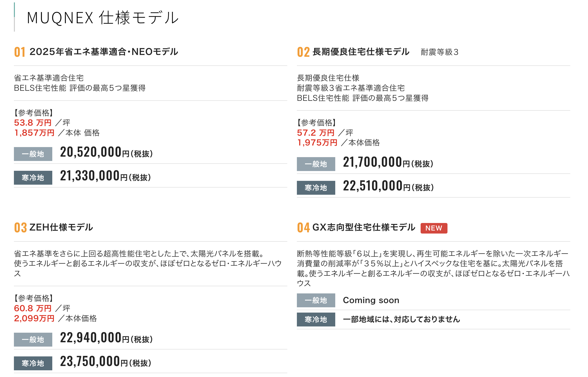Click the orange 02 model number

(303, 52)
